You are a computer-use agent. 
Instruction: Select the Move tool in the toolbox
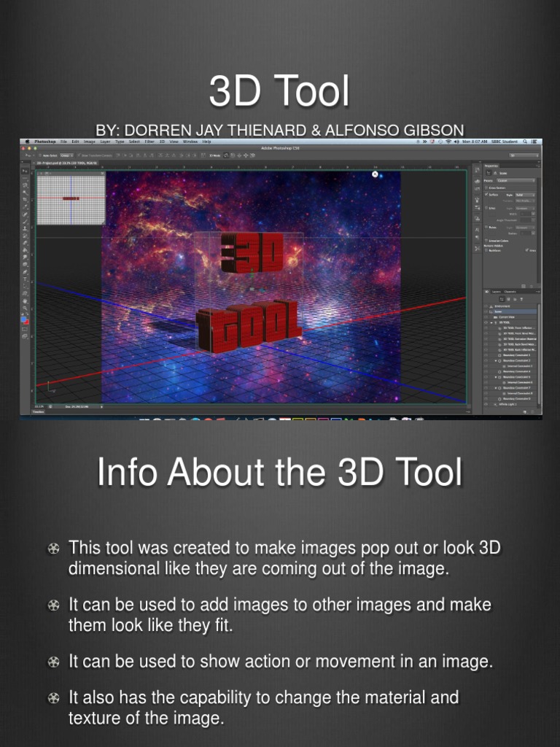tap(25, 171)
